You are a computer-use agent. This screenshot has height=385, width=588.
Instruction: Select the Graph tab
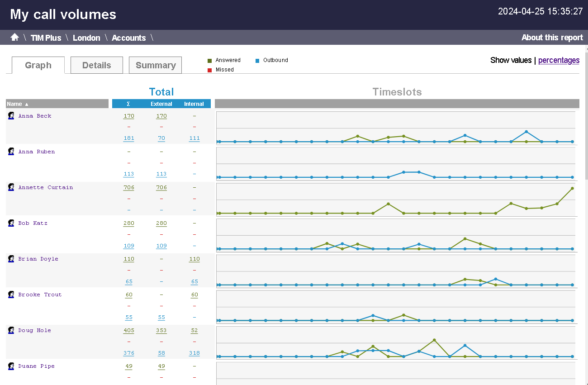(x=38, y=65)
